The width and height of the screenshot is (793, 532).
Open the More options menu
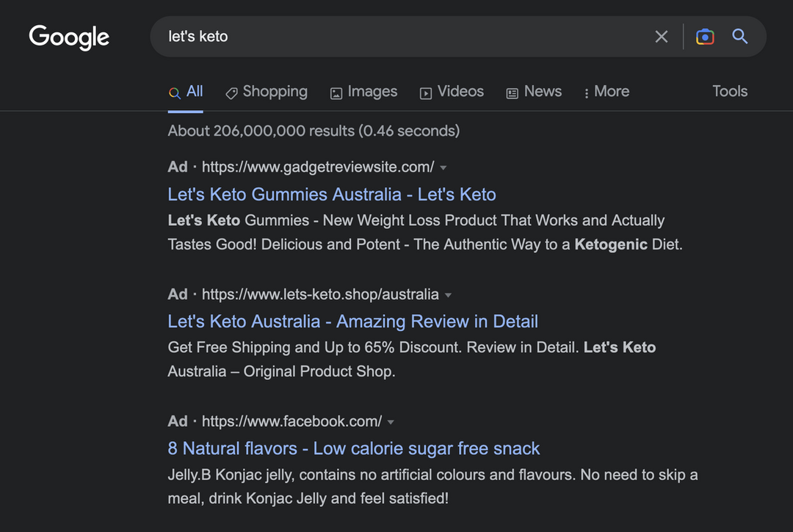coord(607,92)
